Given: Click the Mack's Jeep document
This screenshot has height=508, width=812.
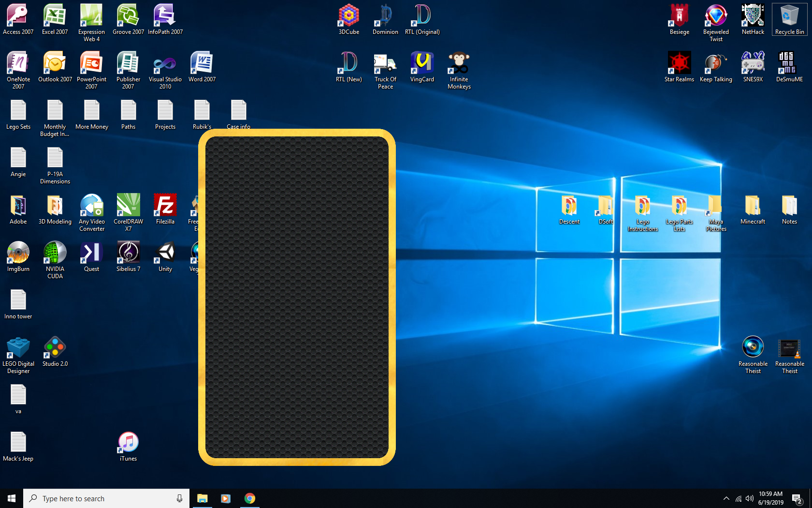Looking at the screenshot, I should [18, 446].
